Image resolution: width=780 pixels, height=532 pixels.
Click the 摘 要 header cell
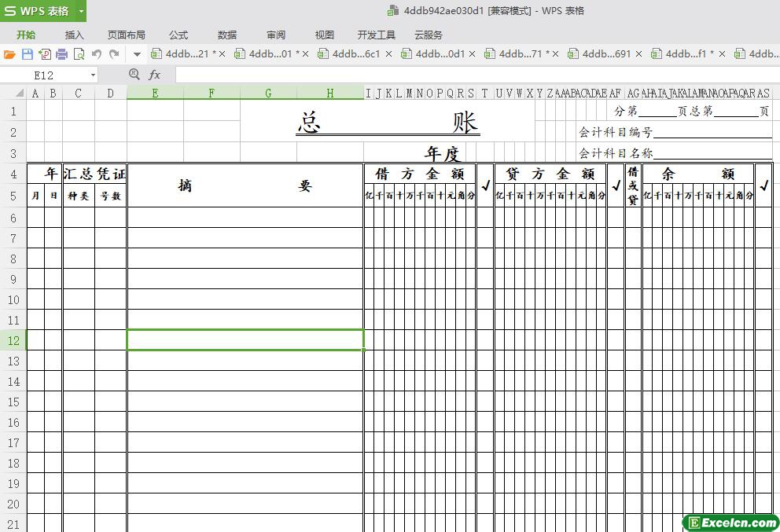245,185
